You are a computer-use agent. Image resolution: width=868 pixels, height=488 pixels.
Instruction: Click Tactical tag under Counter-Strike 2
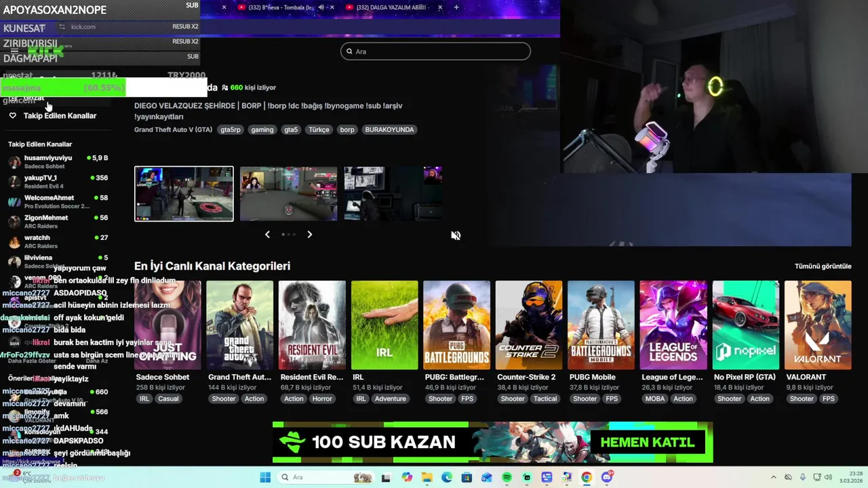tap(545, 399)
